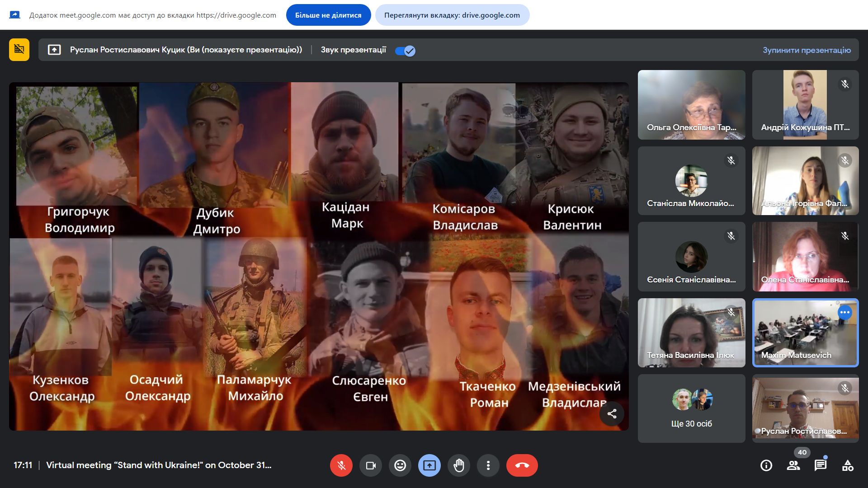Turn on the camera

371,465
